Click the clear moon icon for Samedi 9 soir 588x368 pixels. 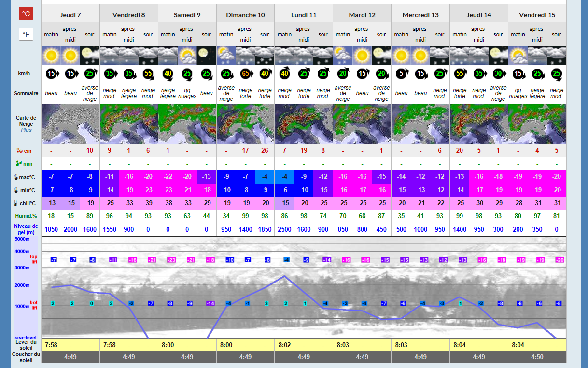coord(207,56)
